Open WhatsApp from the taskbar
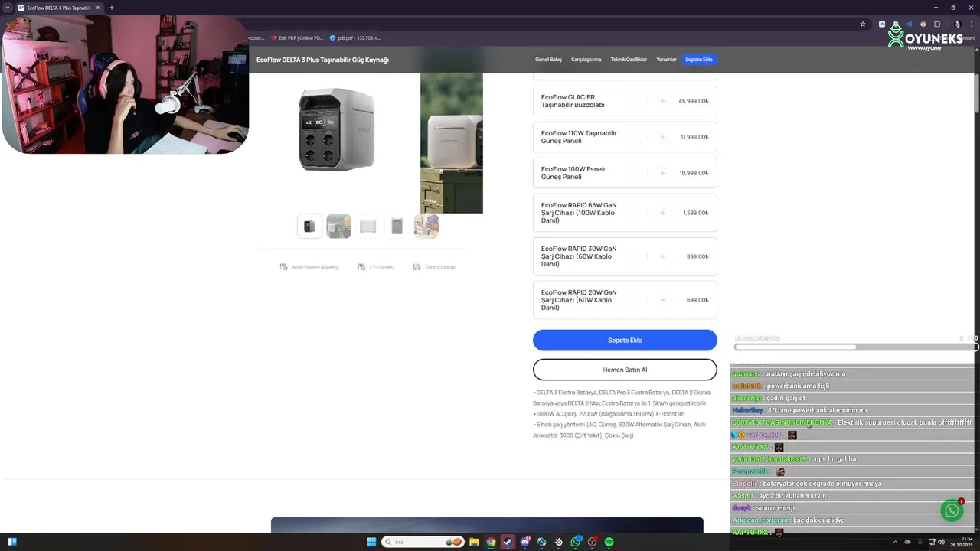Viewport: 980px width, 551px height. pyautogui.click(x=576, y=542)
